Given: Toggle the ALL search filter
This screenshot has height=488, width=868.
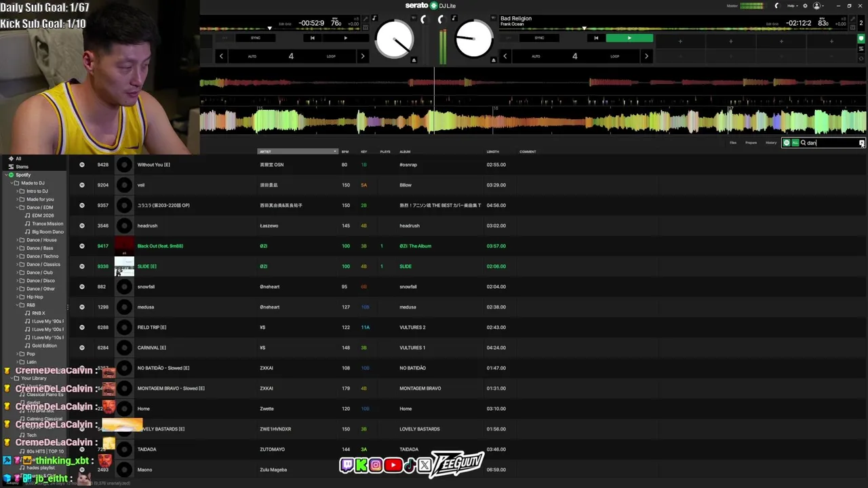Looking at the screenshot, I should click(795, 142).
